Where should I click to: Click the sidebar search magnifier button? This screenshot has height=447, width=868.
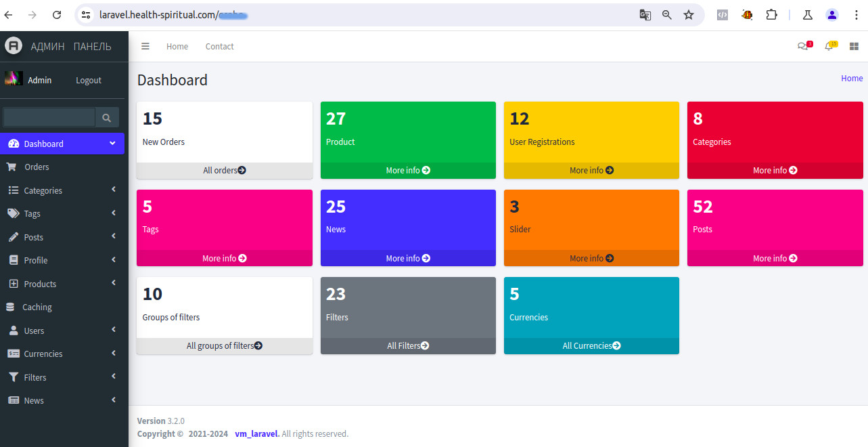point(107,117)
